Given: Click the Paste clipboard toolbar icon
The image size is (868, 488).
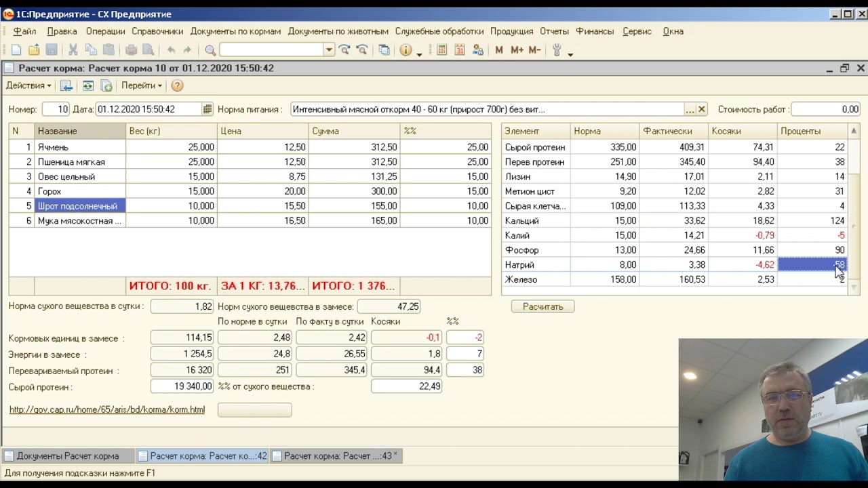Looking at the screenshot, I should (x=108, y=50).
